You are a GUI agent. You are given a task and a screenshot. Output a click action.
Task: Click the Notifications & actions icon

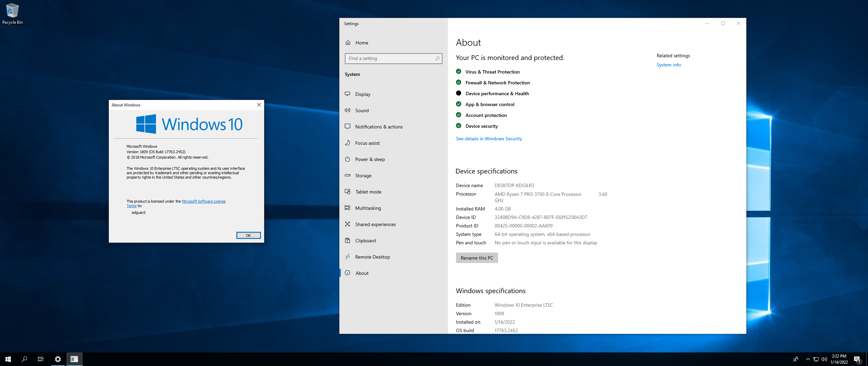348,126
